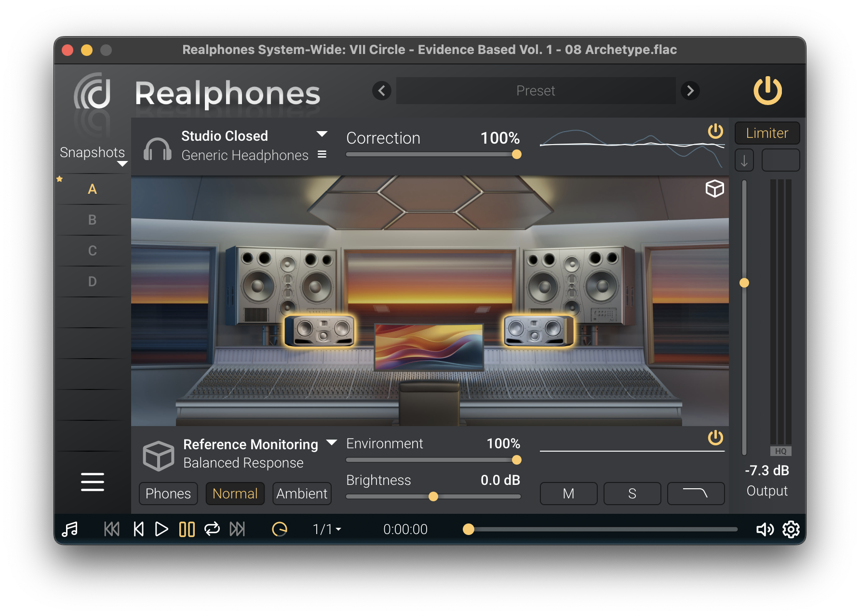Switch to the Ambient tab
Image resolution: width=860 pixels, height=616 pixels.
pyautogui.click(x=302, y=493)
